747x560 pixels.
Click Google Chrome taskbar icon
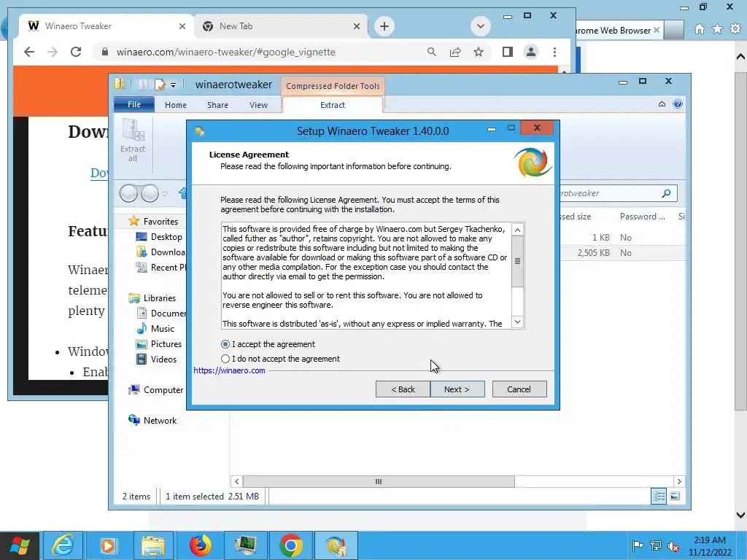coord(291,545)
